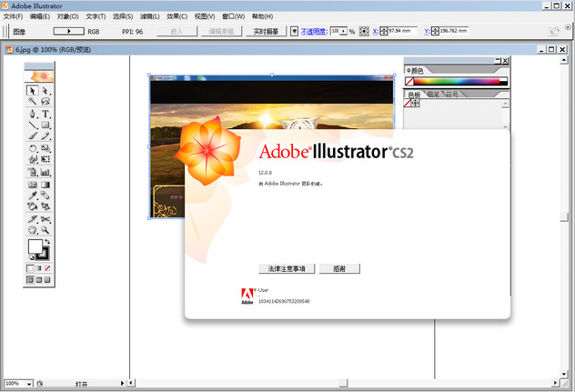
Task: Select the Slice tool
Action: 32,219
